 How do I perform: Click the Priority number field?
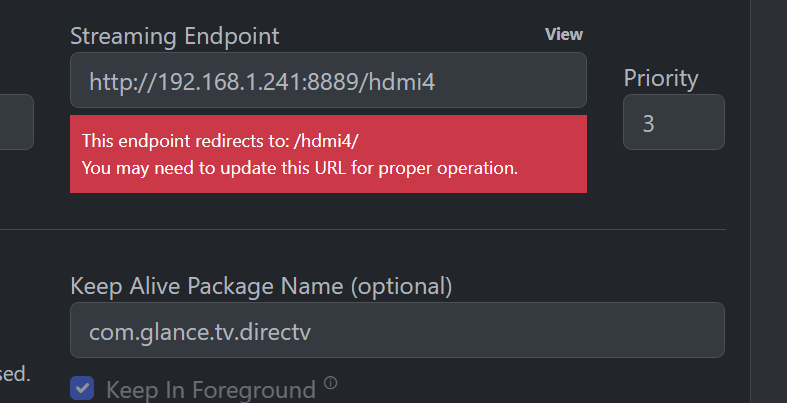673,122
